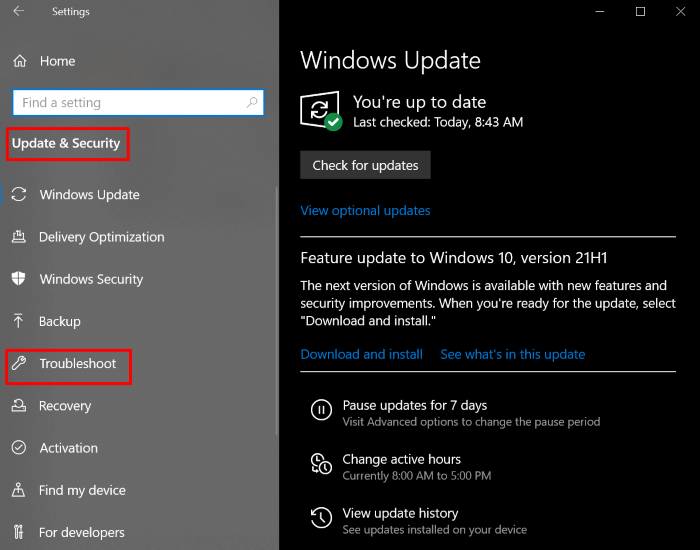Click the back arrow in Settings
The image size is (700, 550).
[19, 12]
